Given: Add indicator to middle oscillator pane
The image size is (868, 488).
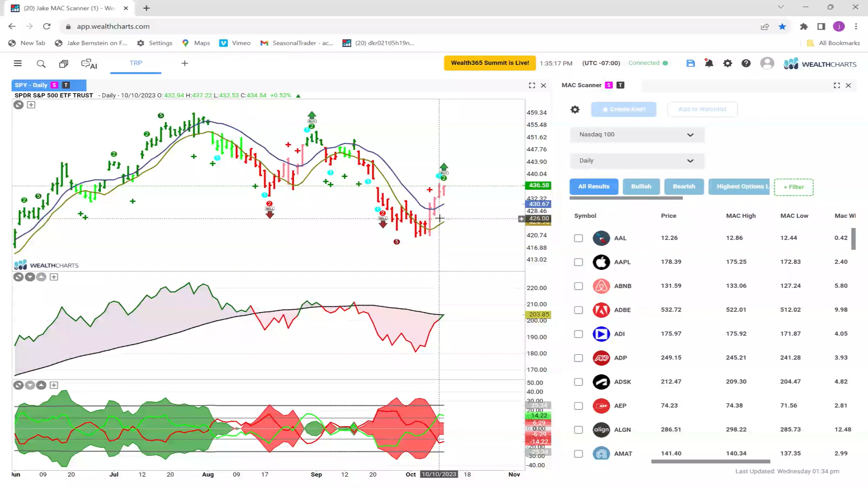Looking at the screenshot, I should [54, 277].
